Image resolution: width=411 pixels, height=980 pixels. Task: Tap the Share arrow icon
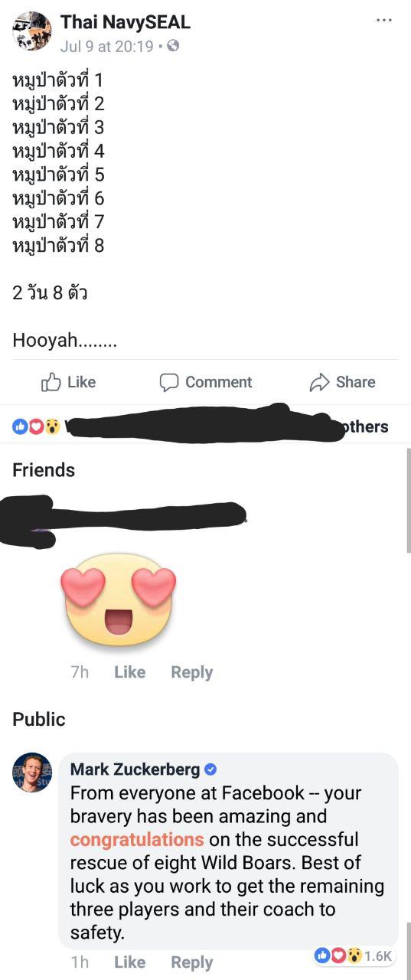pyautogui.click(x=318, y=382)
